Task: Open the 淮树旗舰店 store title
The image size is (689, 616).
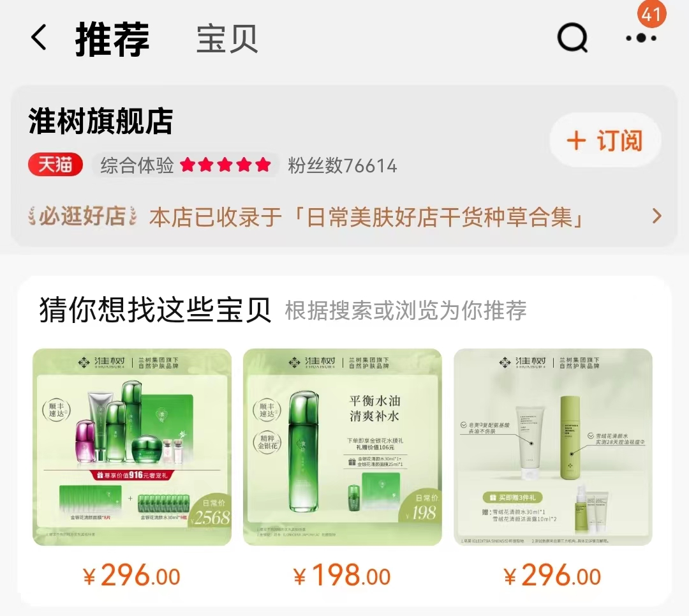Action: pyautogui.click(x=101, y=121)
